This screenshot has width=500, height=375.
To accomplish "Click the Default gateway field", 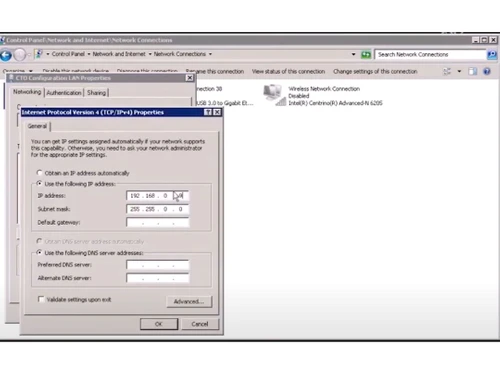I will (157, 222).
